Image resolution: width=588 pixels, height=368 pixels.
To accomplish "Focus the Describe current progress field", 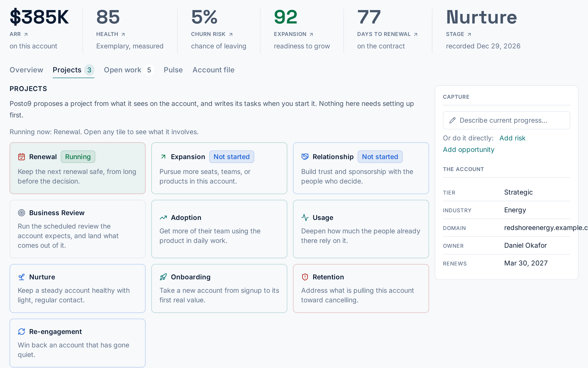I will (x=506, y=120).
